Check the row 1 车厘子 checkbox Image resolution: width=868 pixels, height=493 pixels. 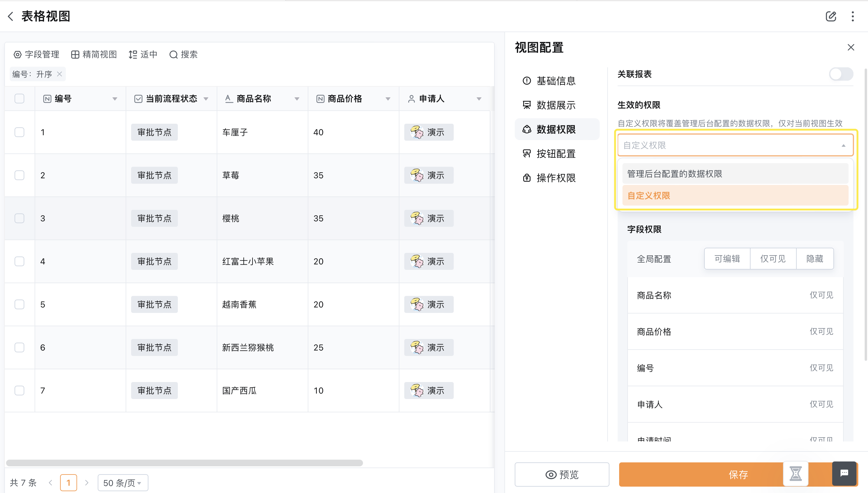coord(19,132)
